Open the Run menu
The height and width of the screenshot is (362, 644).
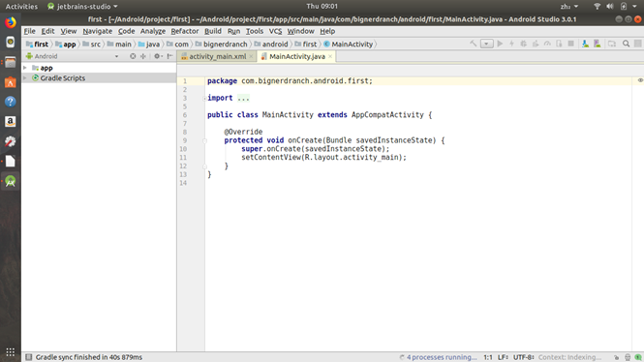[233, 31]
